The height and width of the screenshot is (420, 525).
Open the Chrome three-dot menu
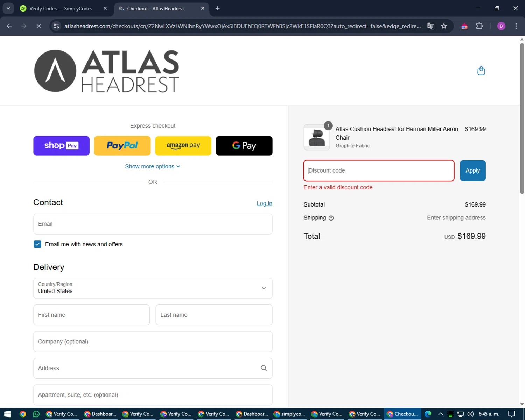click(x=516, y=26)
